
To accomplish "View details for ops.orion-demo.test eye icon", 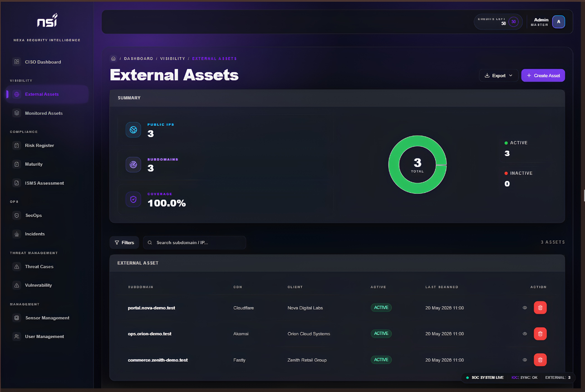I will point(525,333).
